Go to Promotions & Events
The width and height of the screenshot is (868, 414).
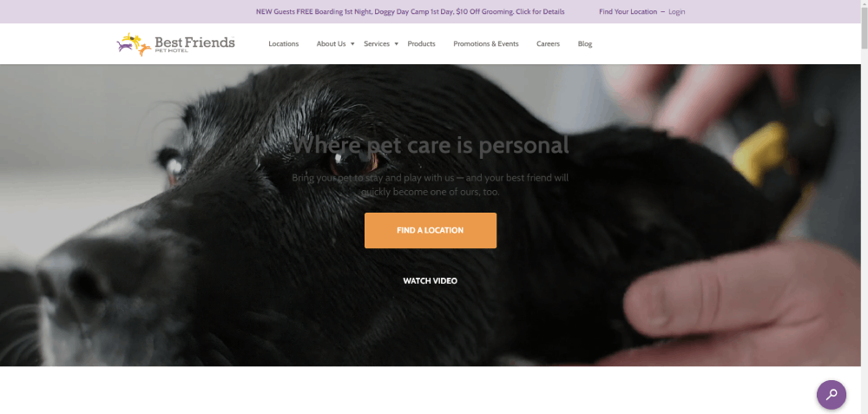coord(486,43)
